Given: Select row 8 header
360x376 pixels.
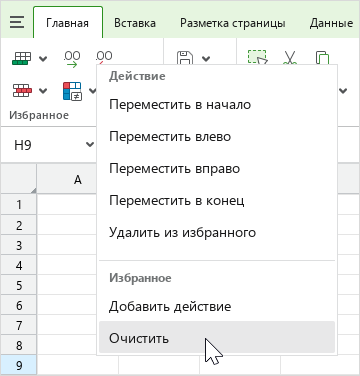Looking at the screenshot, I should (x=19, y=345).
